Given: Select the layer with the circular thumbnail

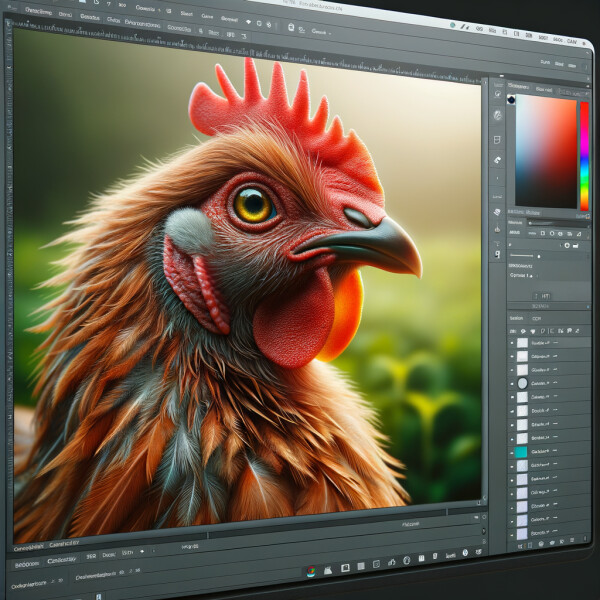Looking at the screenshot, I should tap(549, 383).
